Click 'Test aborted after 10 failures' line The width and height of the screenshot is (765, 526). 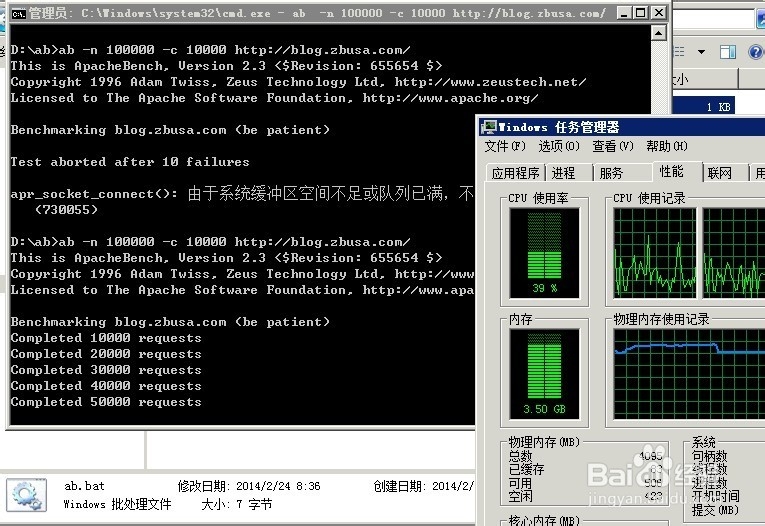[x=130, y=162]
